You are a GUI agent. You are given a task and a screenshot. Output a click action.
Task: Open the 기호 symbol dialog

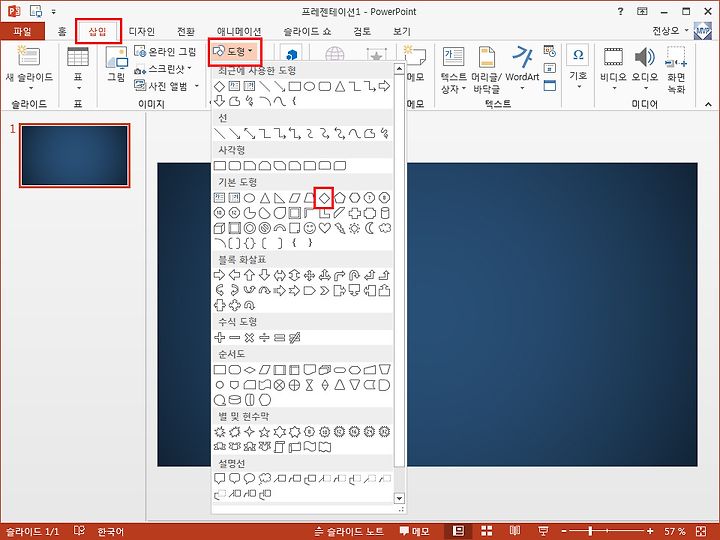[578, 67]
